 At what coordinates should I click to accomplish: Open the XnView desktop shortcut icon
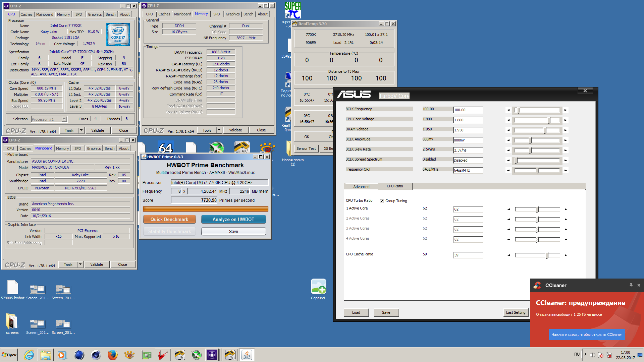(267, 148)
